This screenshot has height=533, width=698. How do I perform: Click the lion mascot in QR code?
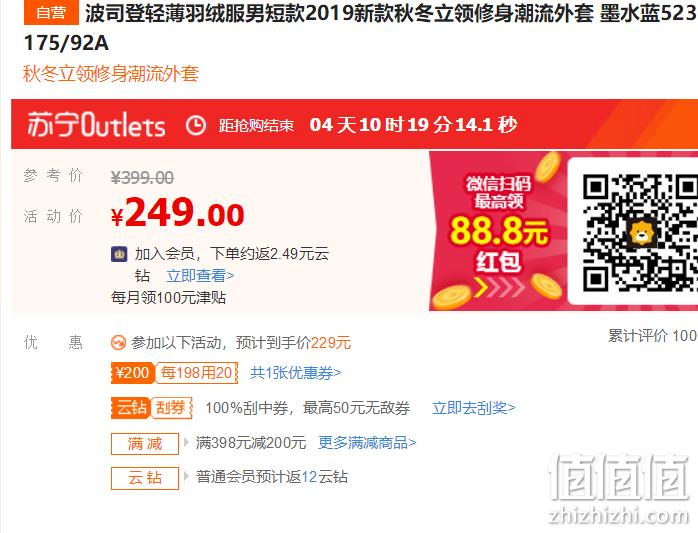(x=641, y=233)
